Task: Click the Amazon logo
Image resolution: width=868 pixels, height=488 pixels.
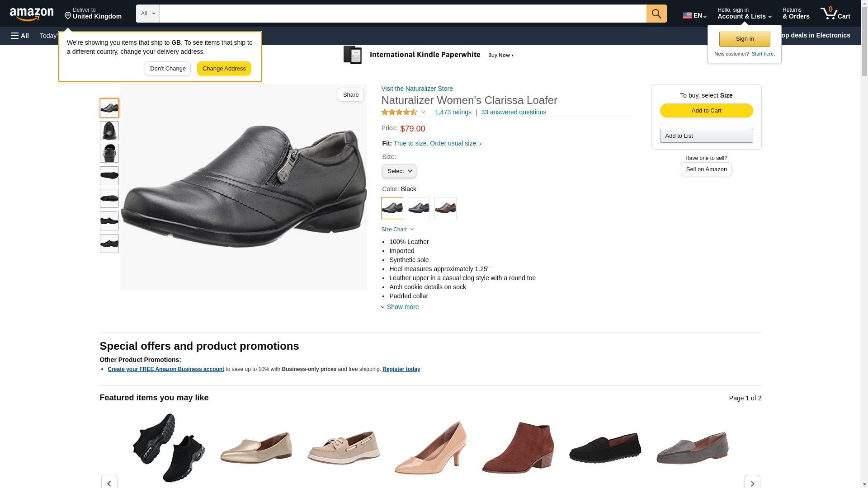Action: tap(32, 14)
